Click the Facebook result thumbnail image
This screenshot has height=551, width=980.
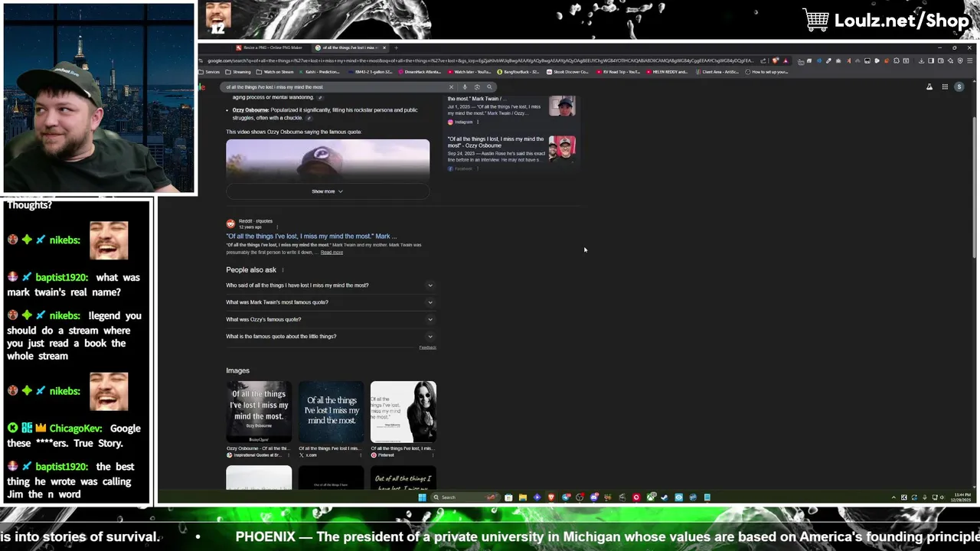coord(562,148)
